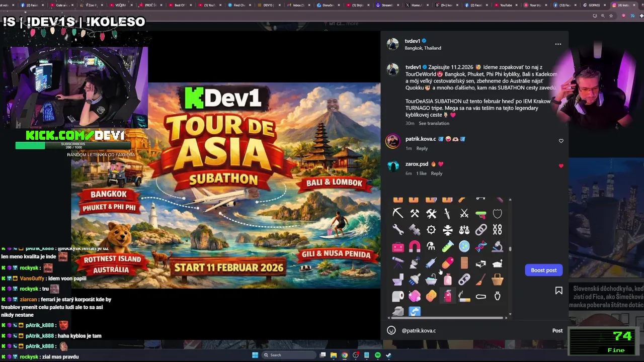This screenshot has width=644, height=362.
Task: Click emoji picker horizontal scrollbar
Action: (448, 318)
